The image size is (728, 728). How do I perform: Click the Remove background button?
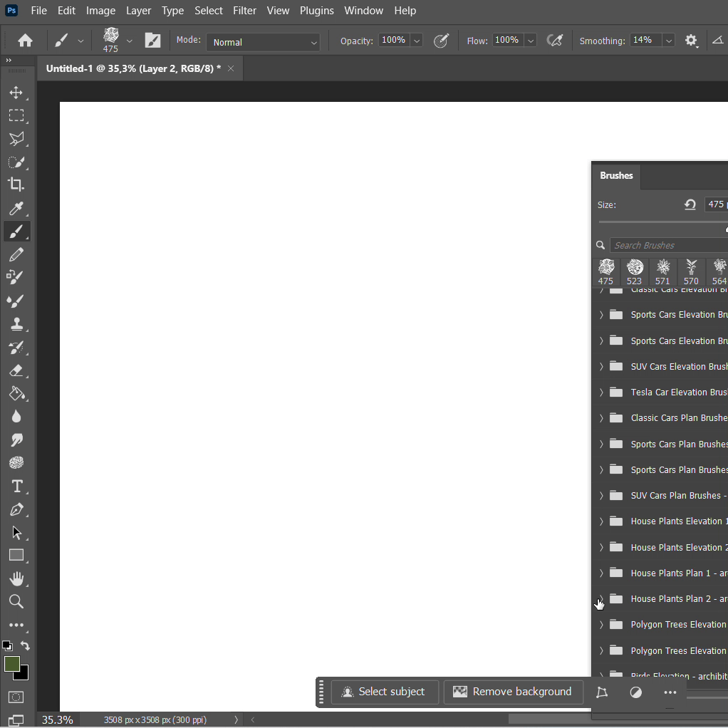[513, 692]
